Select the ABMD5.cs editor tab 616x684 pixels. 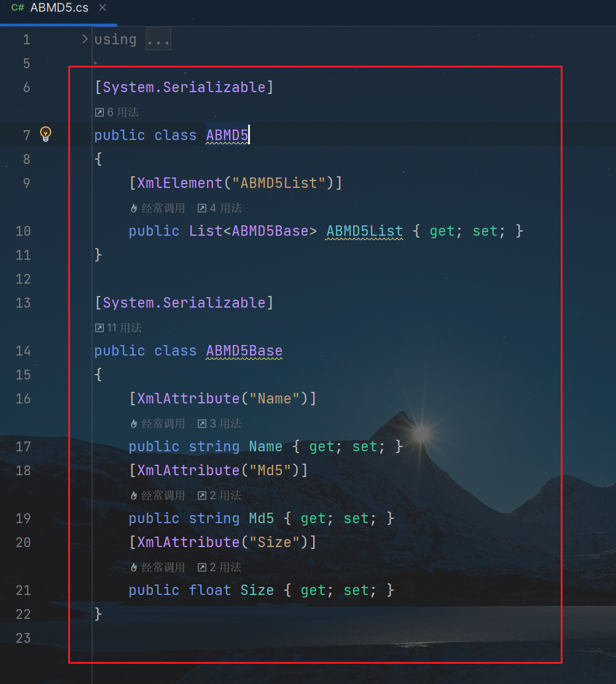pos(58,8)
